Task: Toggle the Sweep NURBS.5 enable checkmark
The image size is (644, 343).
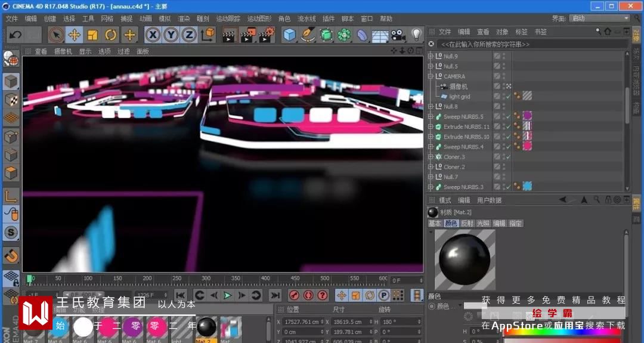Action: [x=509, y=117]
